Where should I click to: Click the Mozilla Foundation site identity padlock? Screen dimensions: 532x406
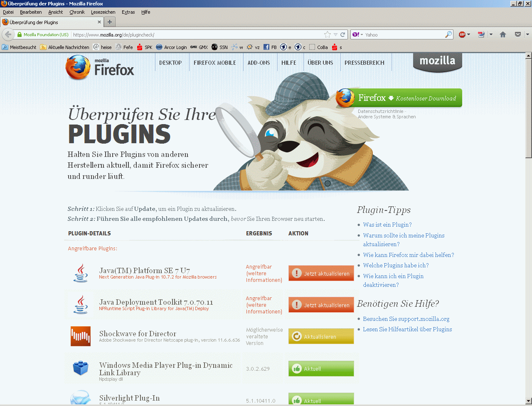click(x=20, y=35)
